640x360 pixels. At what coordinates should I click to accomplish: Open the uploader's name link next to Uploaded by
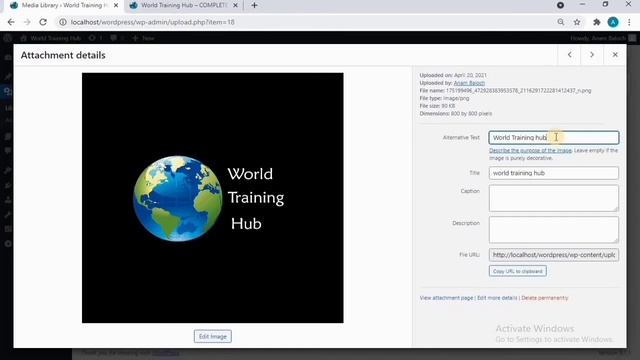pos(469,83)
